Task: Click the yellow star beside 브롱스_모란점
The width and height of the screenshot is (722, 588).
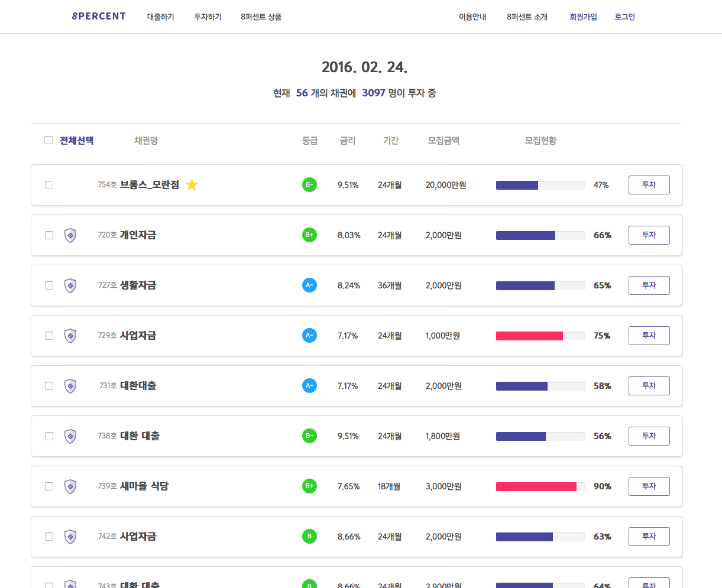Action: click(x=192, y=184)
